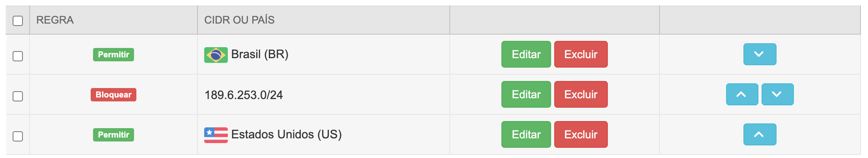
Task: Check the Brasil rule checkbox
Action: 18,56
